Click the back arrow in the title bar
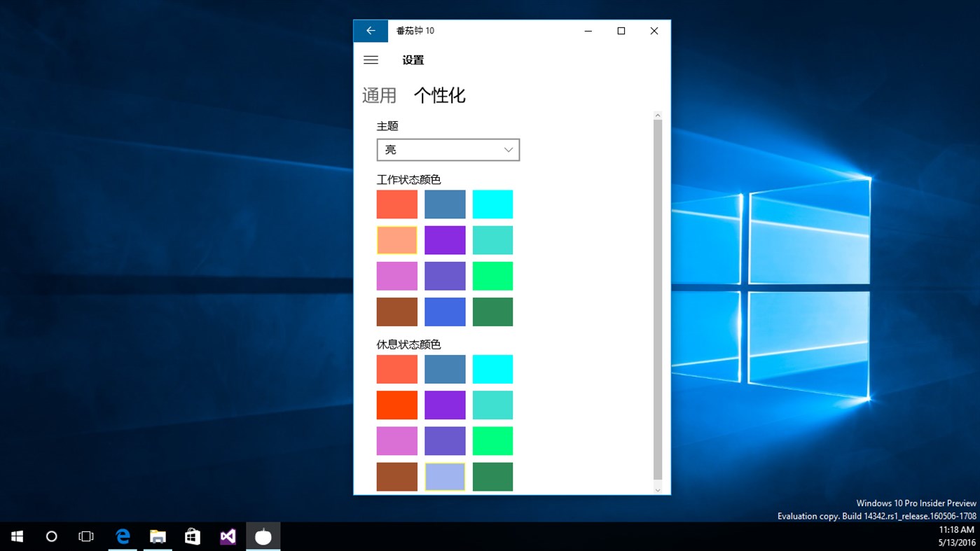 [371, 30]
